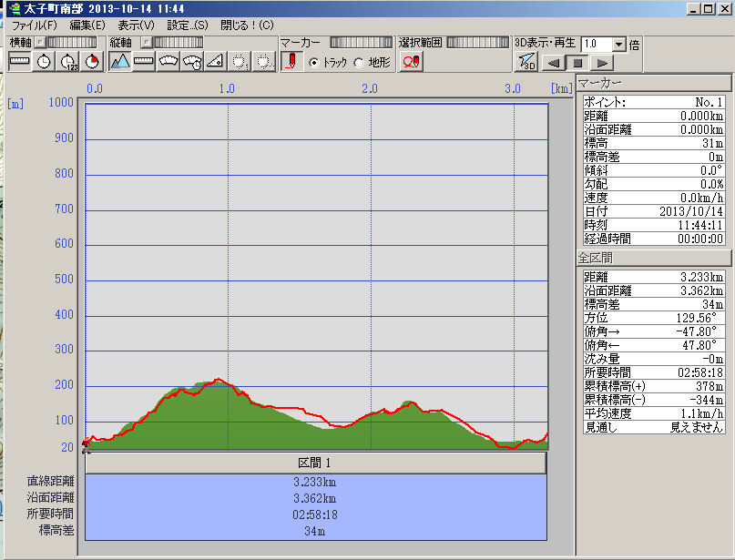Select the mountain elevation vertical axis icon
The width and height of the screenshot is (735, 560).
pyautogui.click(x=119, y=62)
